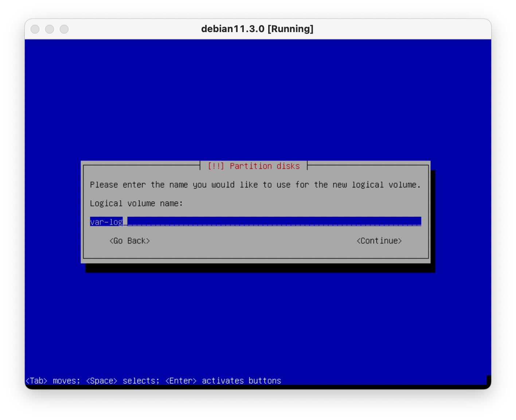Click the <Enter> activates buttons hint
This screenshot has height=420, width=516.
[x=223, y=381]
